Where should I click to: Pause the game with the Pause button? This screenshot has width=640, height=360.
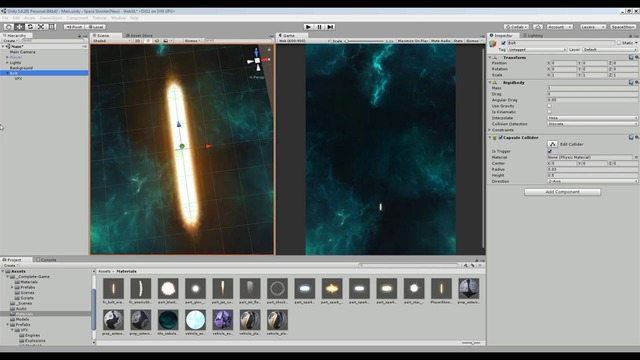320,27
